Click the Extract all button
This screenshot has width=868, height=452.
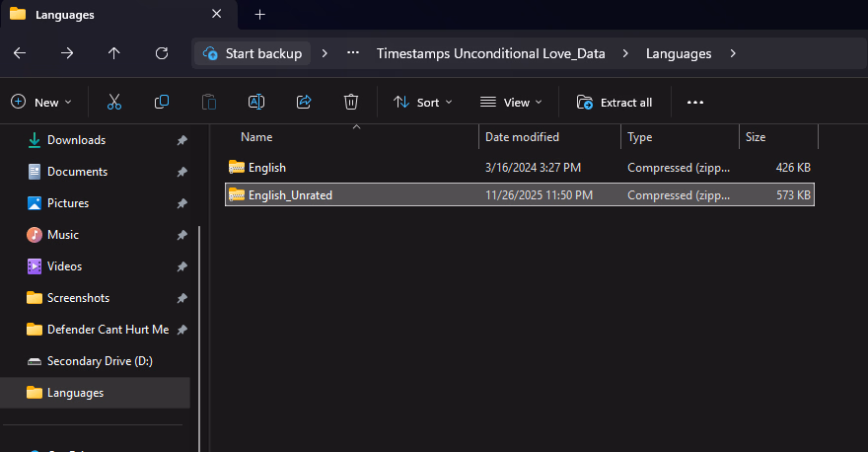(615, 102)
